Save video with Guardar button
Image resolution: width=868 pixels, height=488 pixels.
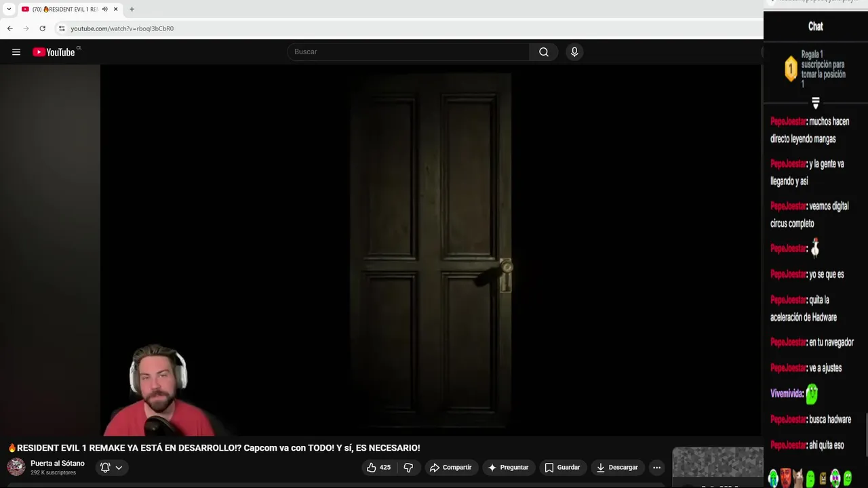[562, 468]
